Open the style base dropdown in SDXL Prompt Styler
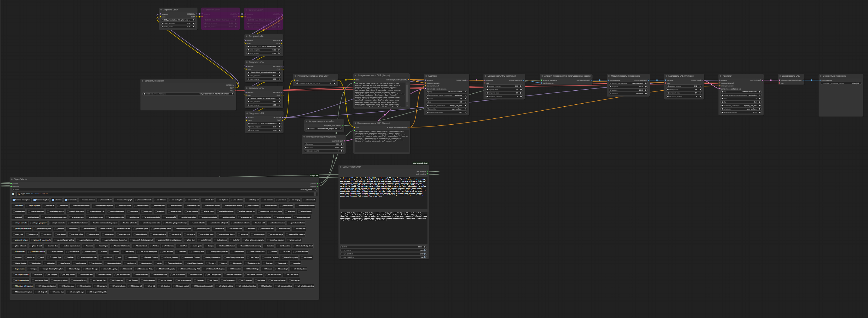This screenshot has width=868, height=318. [x=384, y=247]
